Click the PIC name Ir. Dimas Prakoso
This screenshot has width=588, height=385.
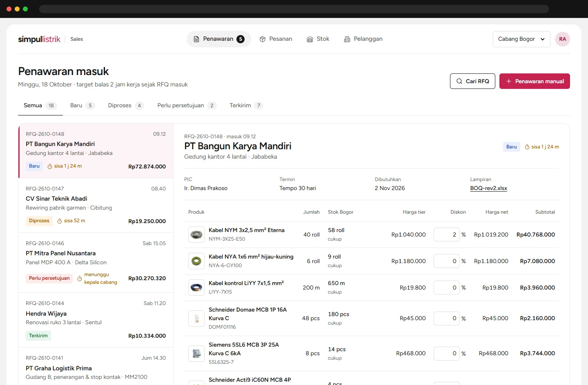[206, 188]
